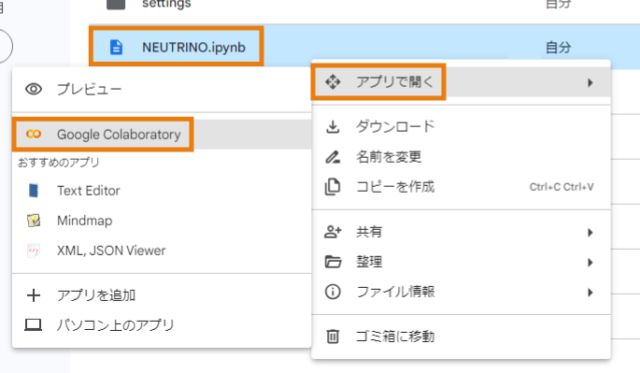Open the ファイル情報 menu item

click(x=461, y=292)
